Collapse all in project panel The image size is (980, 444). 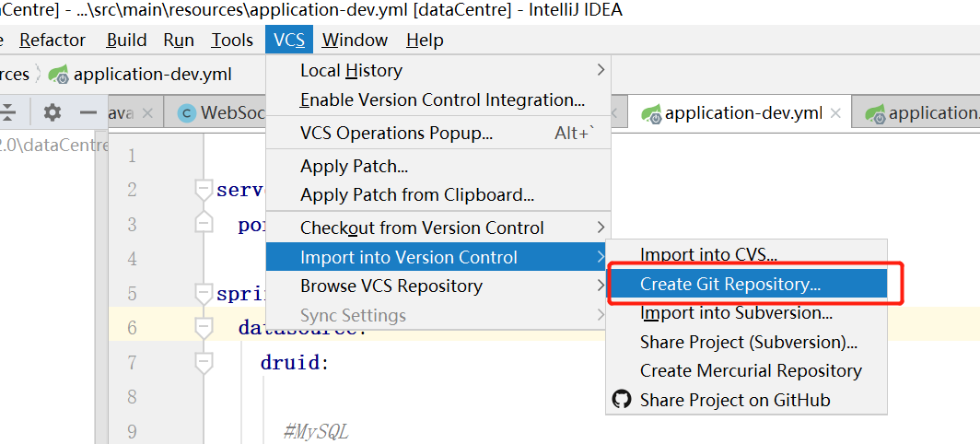(7, 112)
